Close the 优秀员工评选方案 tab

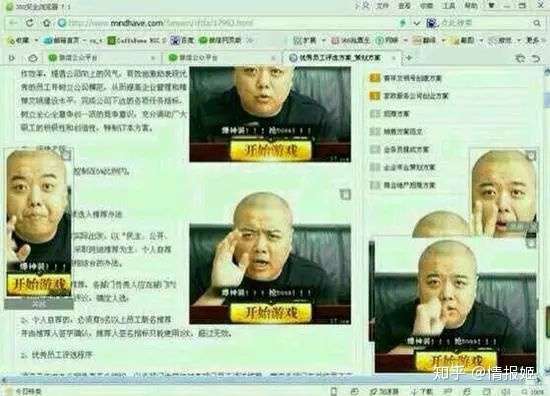coord(394,58)
